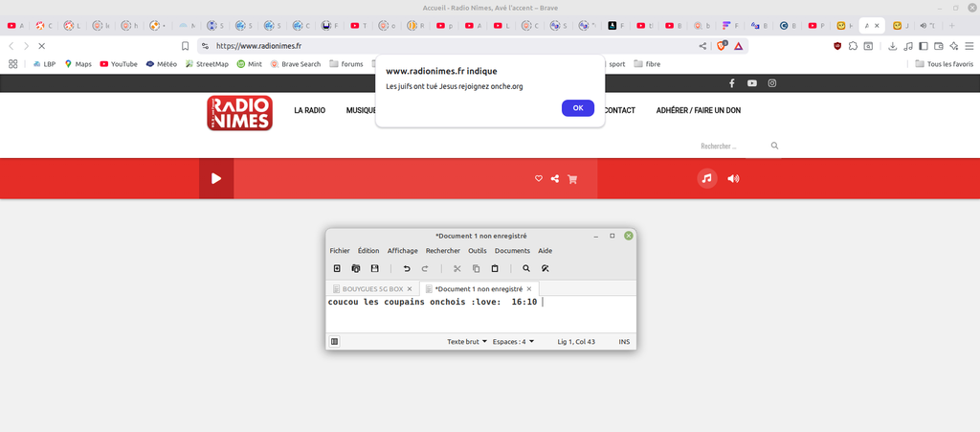Open the Fichier menu in the text editor
The height and width of the screenshot is (432, 980).
tap(340, 250)
